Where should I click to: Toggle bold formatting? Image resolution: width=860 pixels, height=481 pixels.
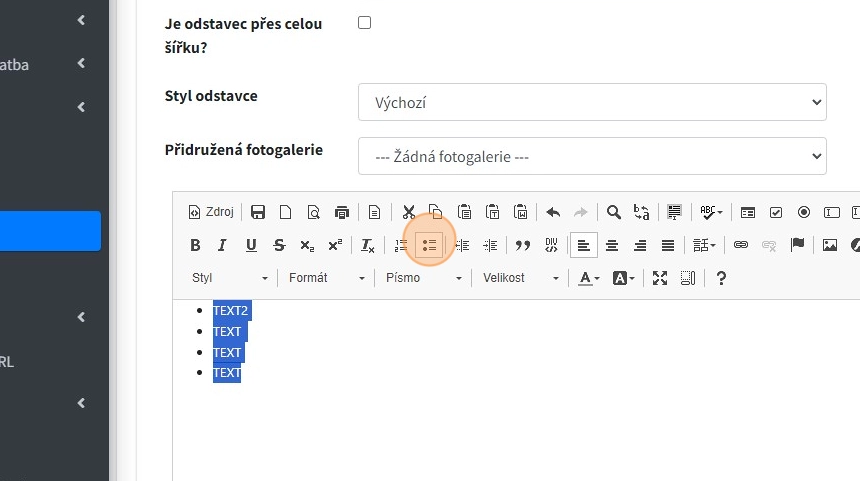click(195, 245)
